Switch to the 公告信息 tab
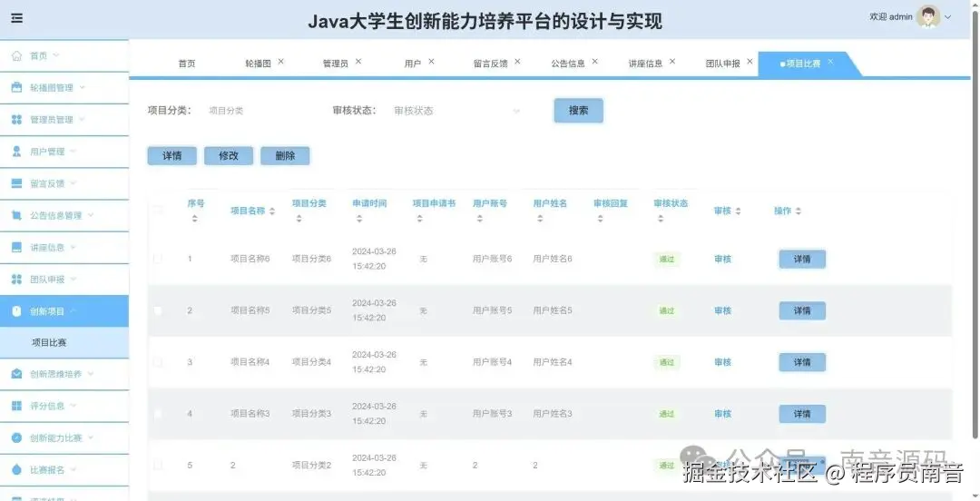 [568, 64]
